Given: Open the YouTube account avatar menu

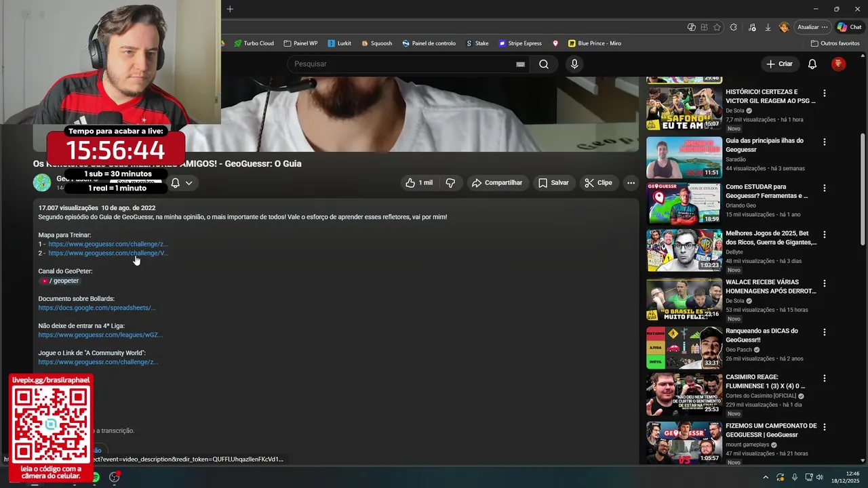Looking at the screenshot, I should pyautogui.click(x=838, y=64).
